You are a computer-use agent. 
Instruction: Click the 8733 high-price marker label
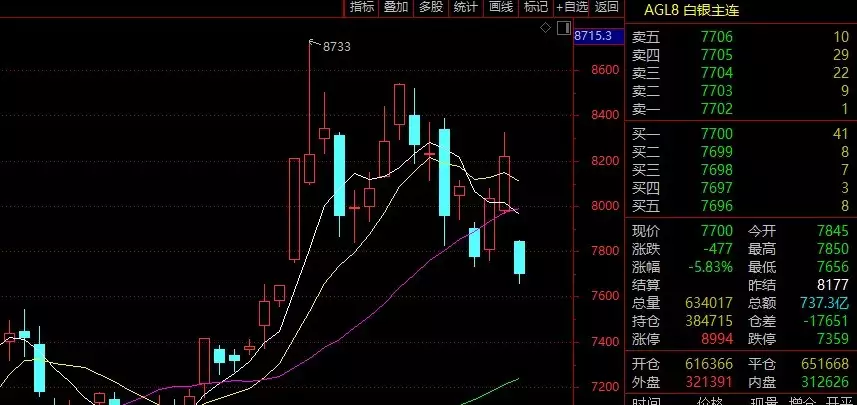tap(337, 47)
